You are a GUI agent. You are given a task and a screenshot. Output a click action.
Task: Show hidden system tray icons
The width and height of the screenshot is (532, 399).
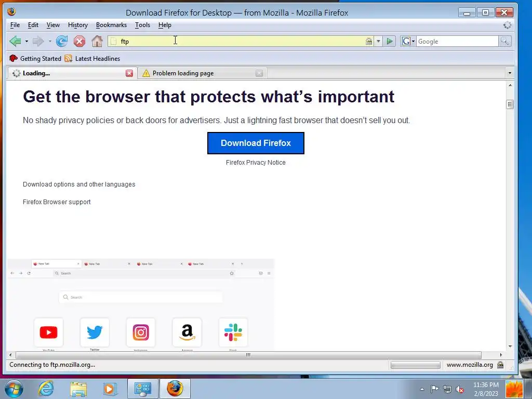click(x=422, y=389)
